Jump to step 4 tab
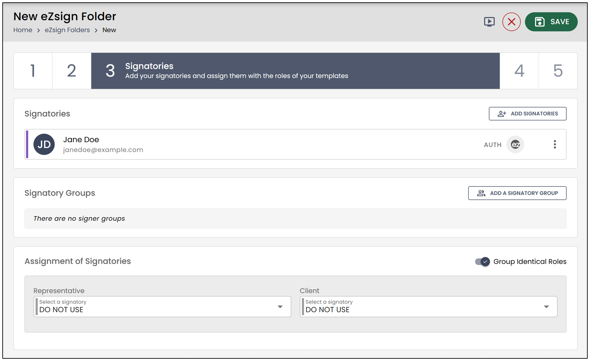Image resolution: width=590 pixels, height=364 pixels. coord(519,71)
